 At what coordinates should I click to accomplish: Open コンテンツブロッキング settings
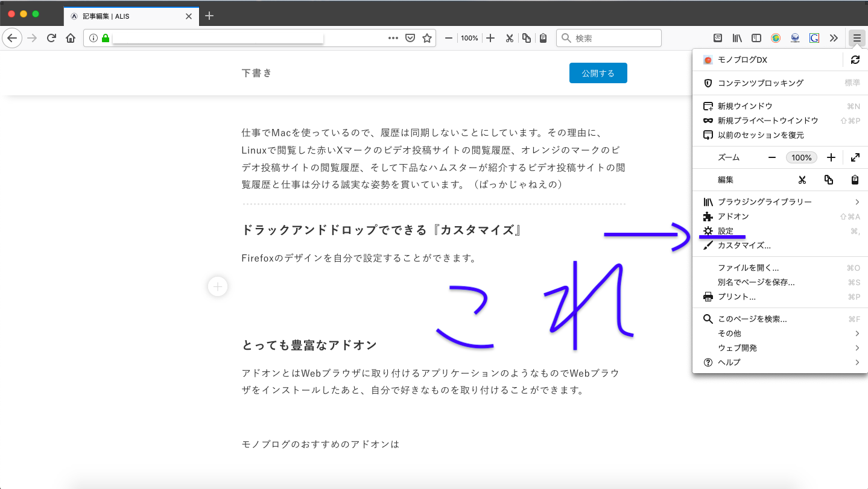pyautogui.click(x=780, y=83)
